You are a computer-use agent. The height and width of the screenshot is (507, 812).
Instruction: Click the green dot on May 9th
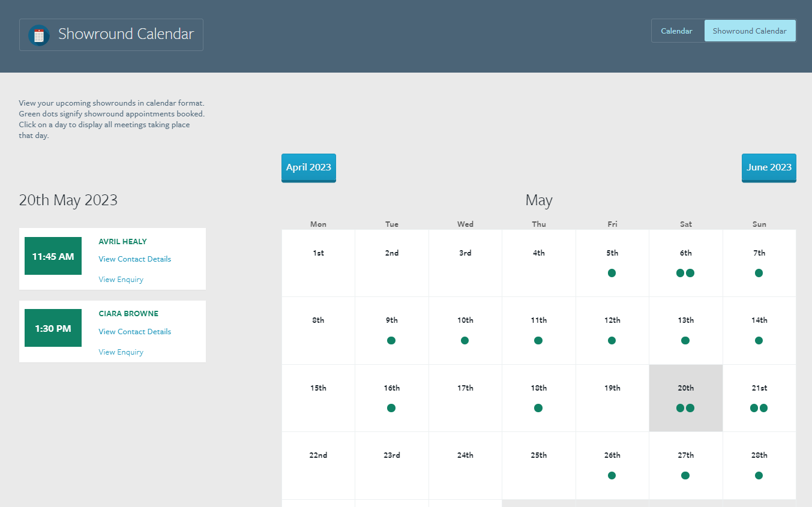pos(391,340)
